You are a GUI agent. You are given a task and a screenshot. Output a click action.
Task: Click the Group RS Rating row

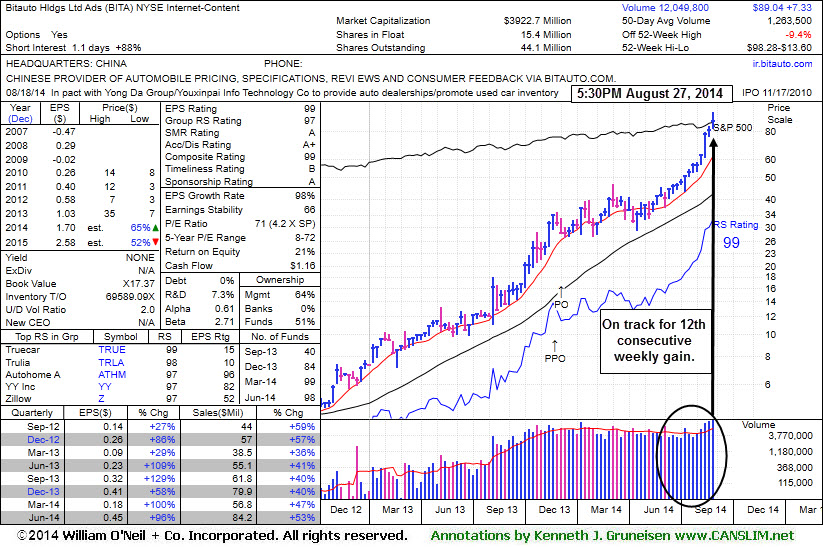(x=240, y=121)
